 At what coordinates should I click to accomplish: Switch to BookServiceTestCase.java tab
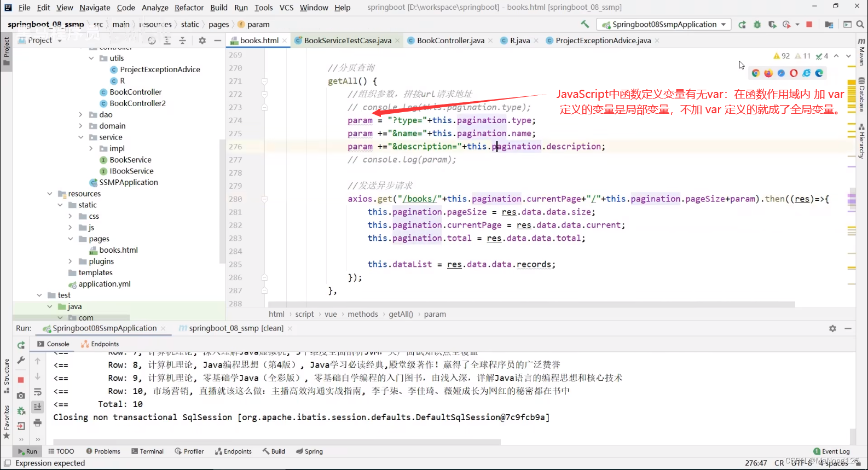[x=348, y=40]
